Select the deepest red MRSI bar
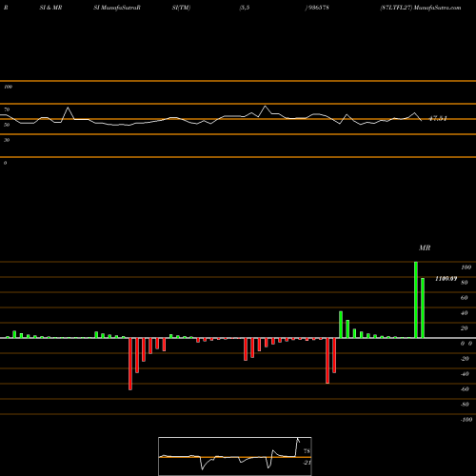 (130, 364)
